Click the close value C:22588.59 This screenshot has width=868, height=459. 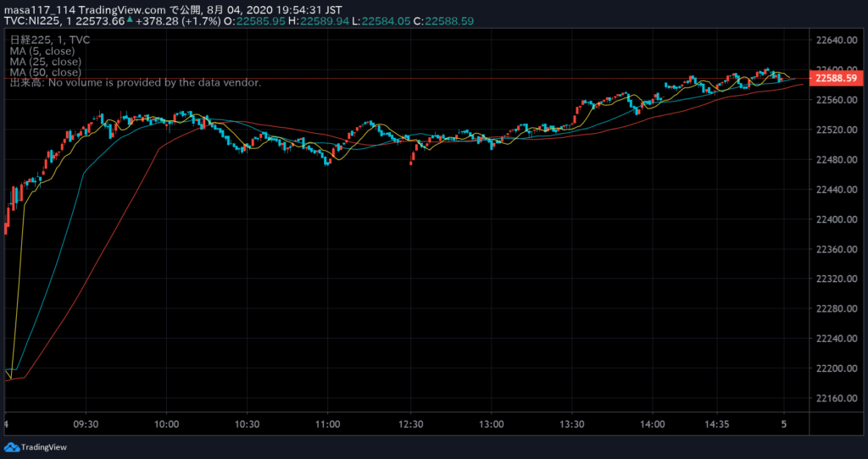pos(443,21)
